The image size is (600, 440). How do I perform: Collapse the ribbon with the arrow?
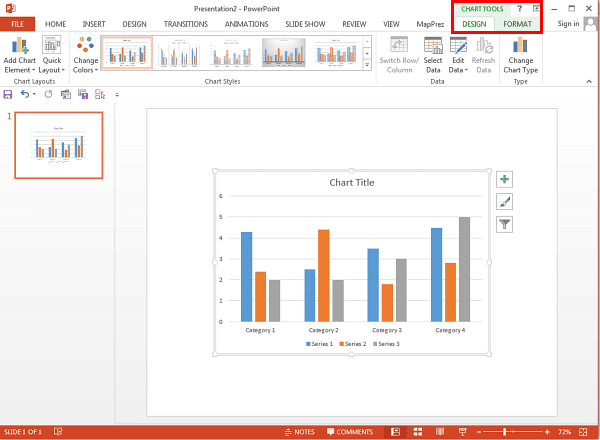(589, 81)
